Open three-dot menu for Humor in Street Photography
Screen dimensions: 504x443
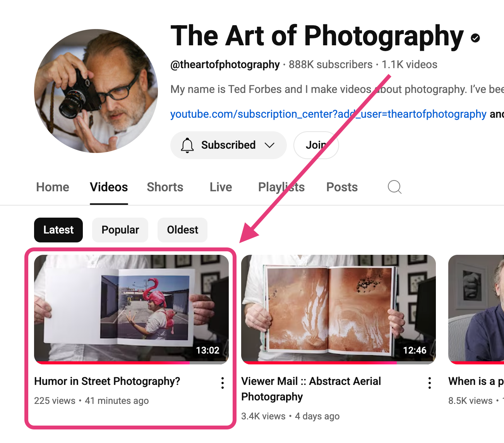[223, 383]
